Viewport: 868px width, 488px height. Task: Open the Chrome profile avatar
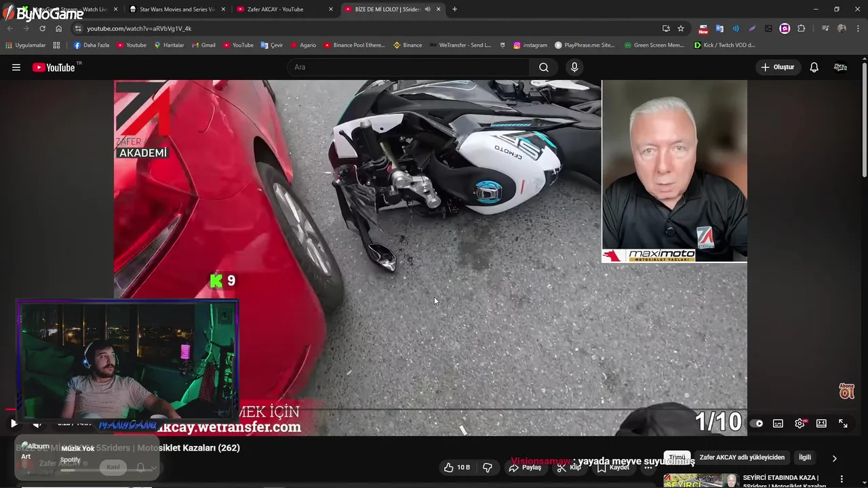[x=842, y=28]
